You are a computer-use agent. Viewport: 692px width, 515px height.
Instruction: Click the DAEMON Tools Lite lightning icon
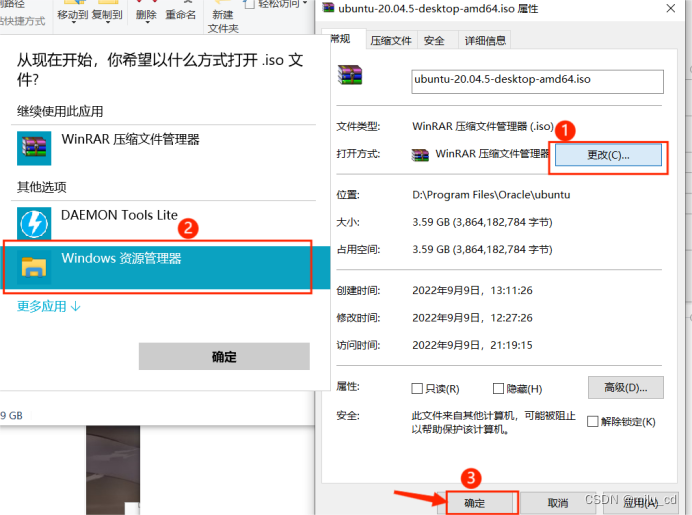click(x=34, y=223)
